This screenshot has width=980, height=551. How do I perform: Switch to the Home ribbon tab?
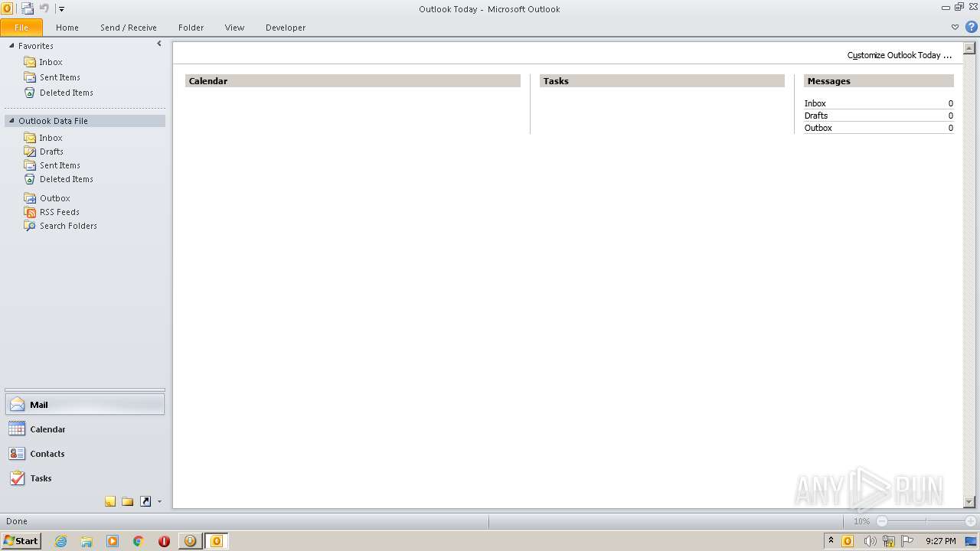[x=67, y=28]
